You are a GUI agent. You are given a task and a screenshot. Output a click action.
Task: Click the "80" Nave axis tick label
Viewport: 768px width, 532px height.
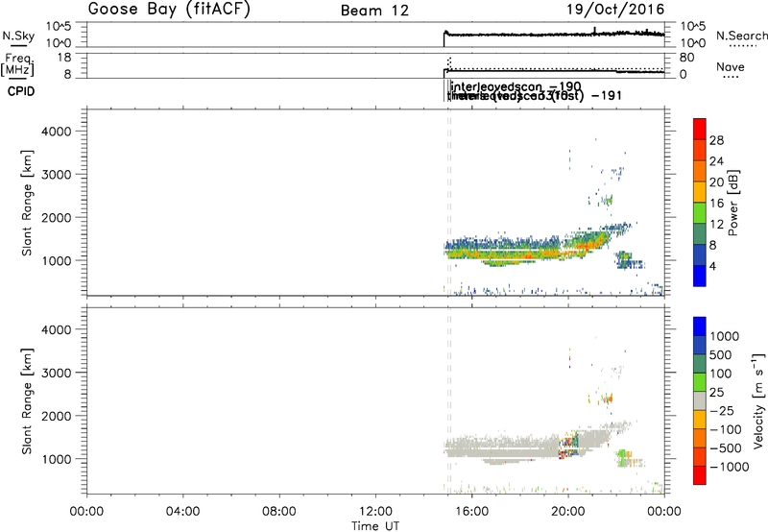point(686,58)
